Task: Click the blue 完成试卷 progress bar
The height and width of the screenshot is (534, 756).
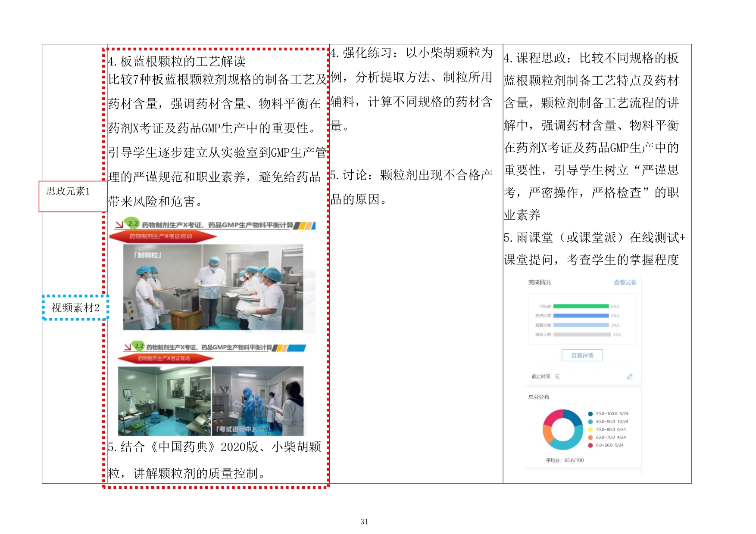Action: click(x=581, y=316)
